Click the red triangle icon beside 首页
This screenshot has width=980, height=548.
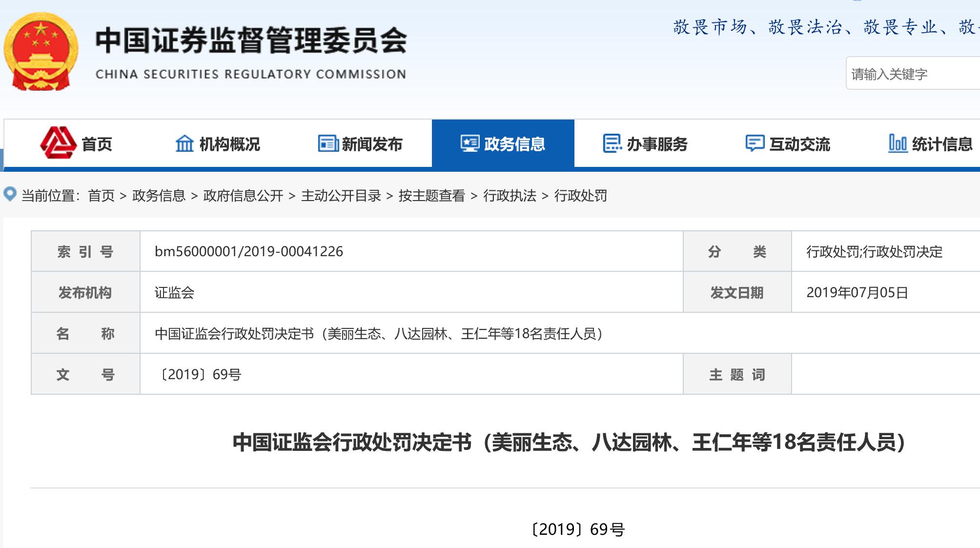click(58, 143)
